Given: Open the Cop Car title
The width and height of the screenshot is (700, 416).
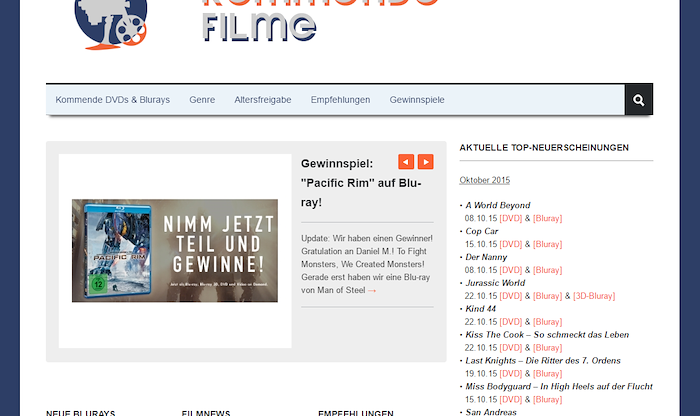Looking at the screenshot, I should pyautogui.click(x=482, y=231).
